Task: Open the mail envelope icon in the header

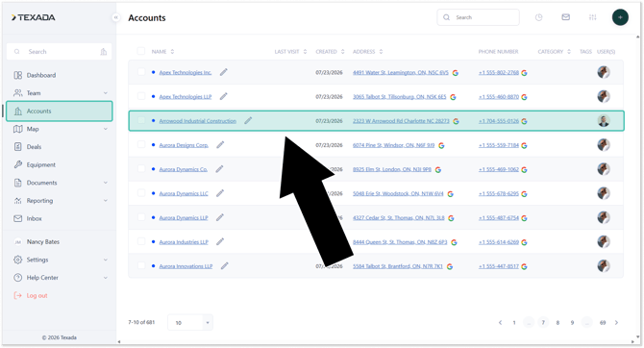Action: click(565, 17)
